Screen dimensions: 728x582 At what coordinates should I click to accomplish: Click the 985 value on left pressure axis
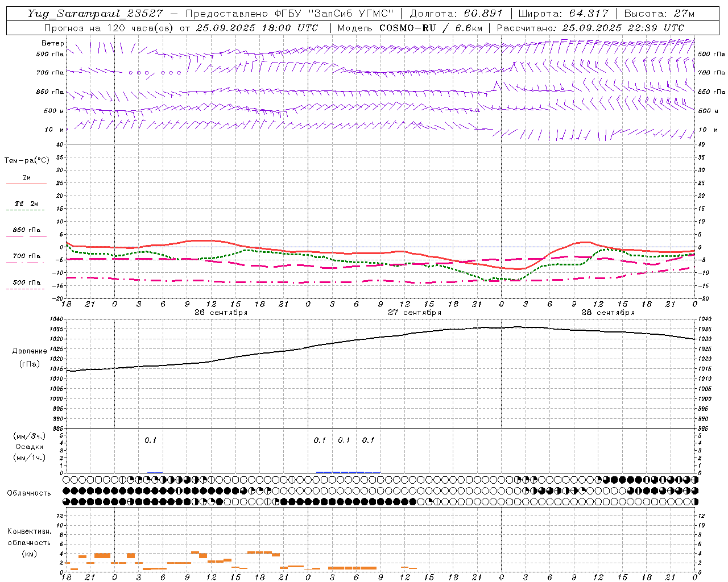tap(57, 429)
